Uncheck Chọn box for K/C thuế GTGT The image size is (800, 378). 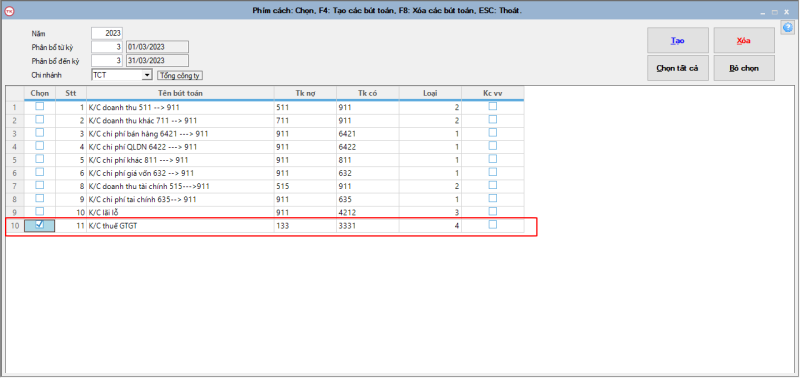coord(39,224)
